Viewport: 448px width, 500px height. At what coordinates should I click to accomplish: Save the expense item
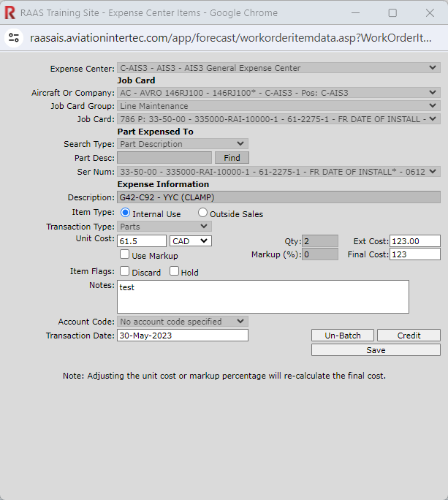376,350
